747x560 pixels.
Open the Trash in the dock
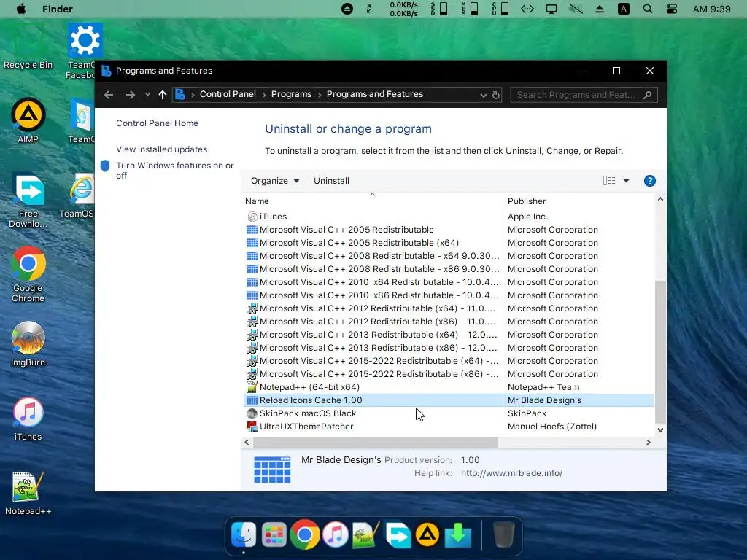[503, 535]
